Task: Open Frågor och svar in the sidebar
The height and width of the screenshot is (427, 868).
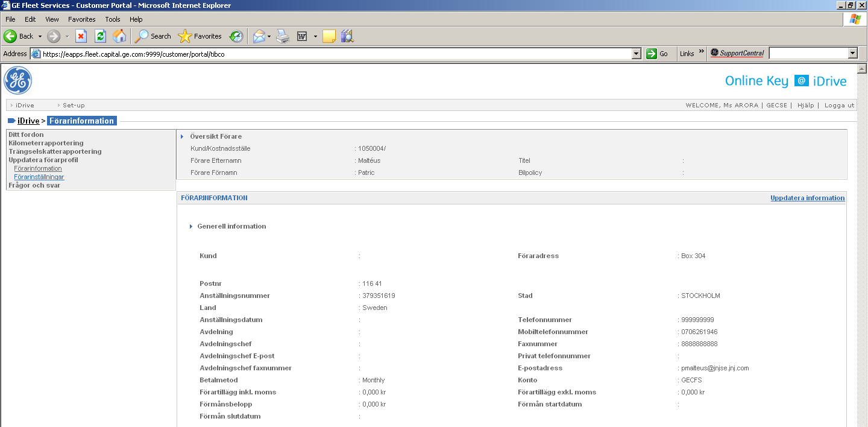Action: coord(34,185)
